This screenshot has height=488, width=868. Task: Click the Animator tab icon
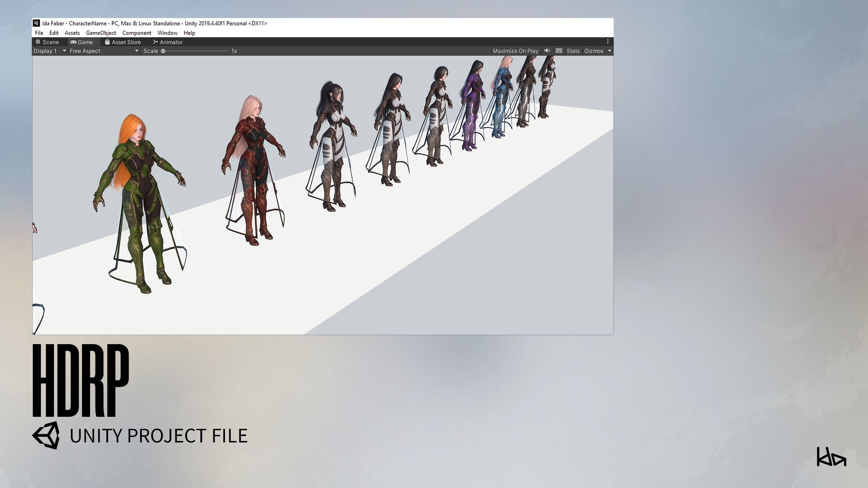(156, 42)
